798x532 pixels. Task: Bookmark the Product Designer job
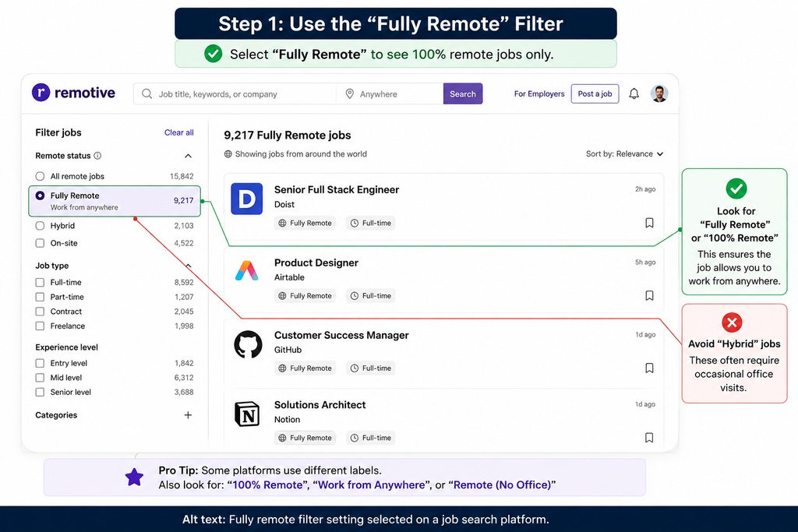pos(649,295)
